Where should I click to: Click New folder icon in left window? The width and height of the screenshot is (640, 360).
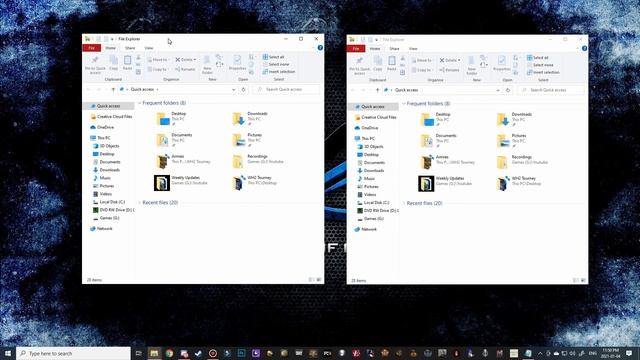207,64
